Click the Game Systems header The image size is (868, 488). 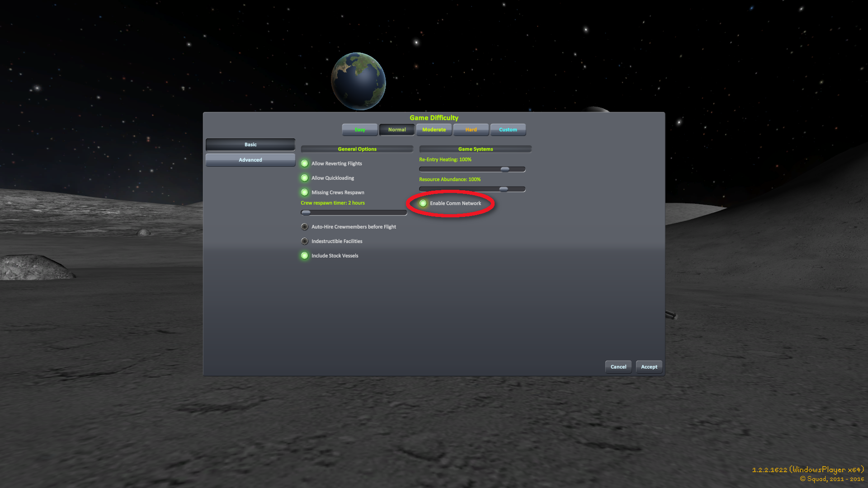click(476, 149)
